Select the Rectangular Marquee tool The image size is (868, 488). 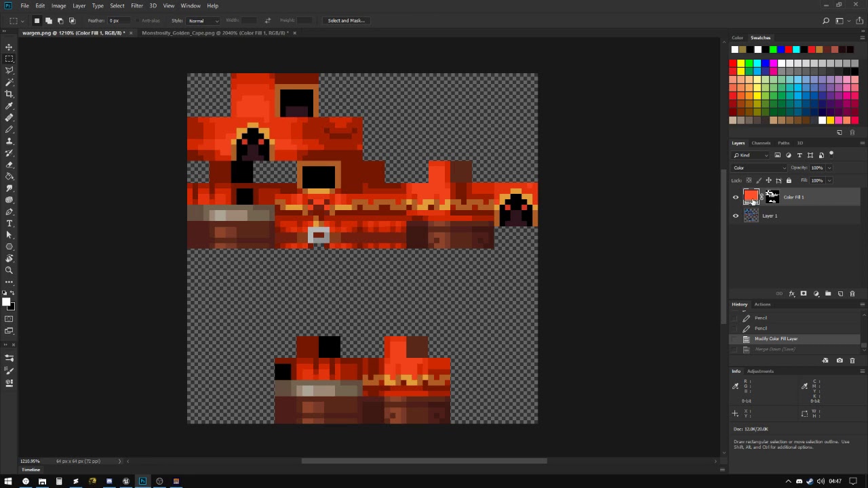click(x=9, y=59)
